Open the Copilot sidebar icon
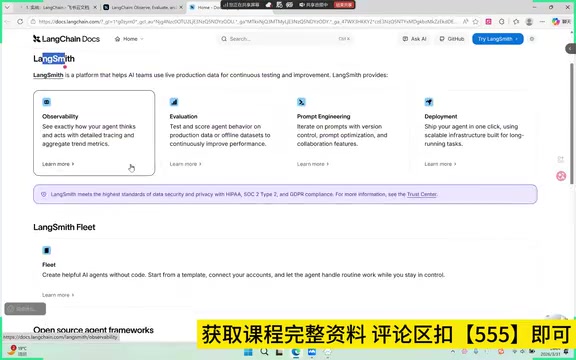The width and height of the screenshot is (576, 360). (x=556, y=22)
